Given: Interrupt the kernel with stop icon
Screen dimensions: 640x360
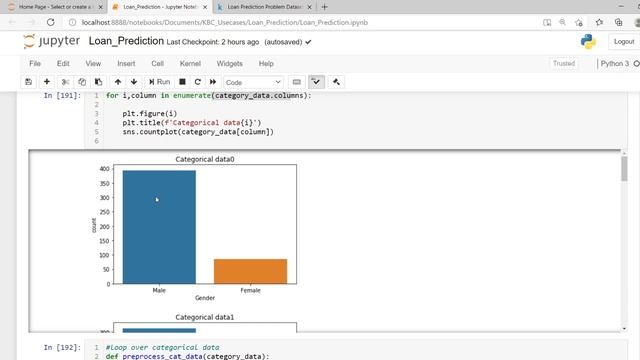Looking at the screenshot, I should coord(182,82).
